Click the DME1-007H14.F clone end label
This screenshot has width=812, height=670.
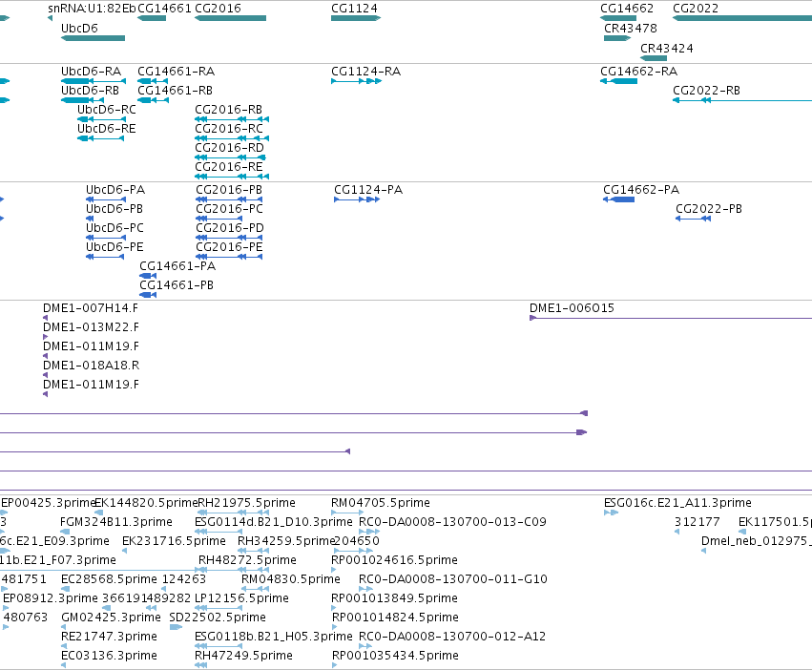(x=91, y=308)
